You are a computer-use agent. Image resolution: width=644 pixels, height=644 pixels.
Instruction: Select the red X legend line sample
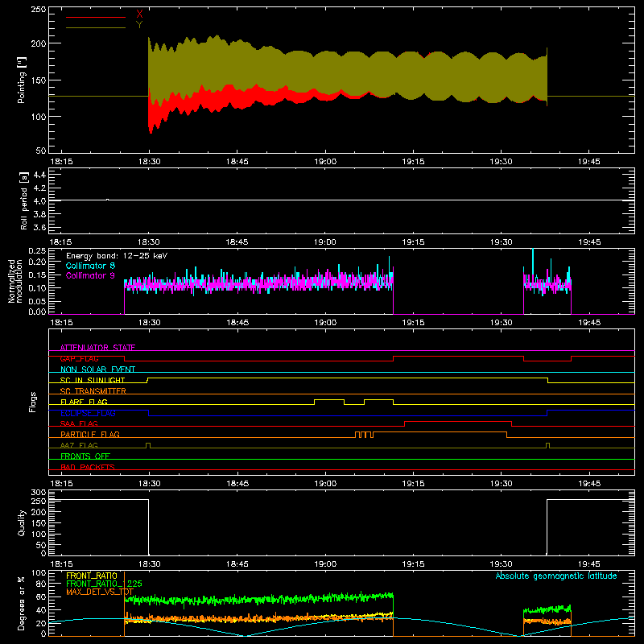(96, 17)
